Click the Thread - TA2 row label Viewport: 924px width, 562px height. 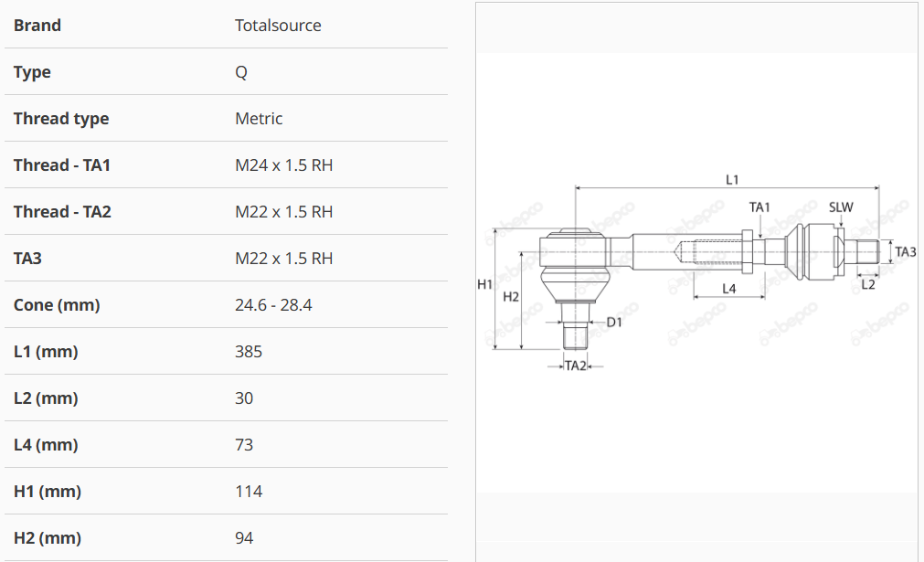tap(62, 212)
